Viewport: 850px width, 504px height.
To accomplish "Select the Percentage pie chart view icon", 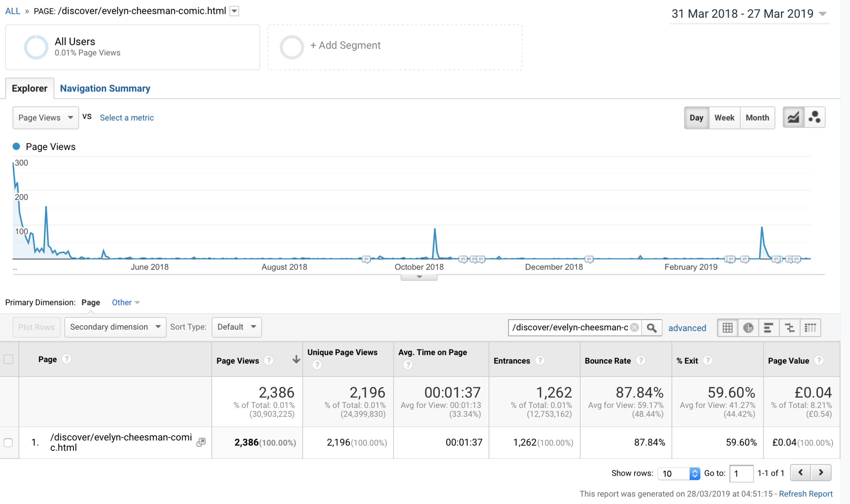I will (x=748, y=328).
